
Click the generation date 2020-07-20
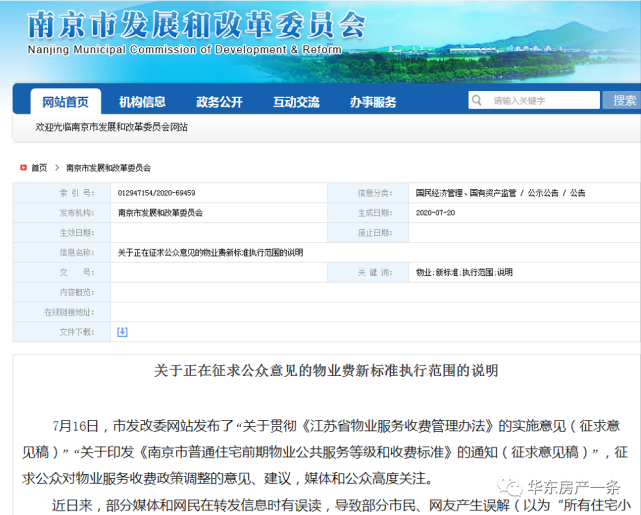(x=435, y=213)
